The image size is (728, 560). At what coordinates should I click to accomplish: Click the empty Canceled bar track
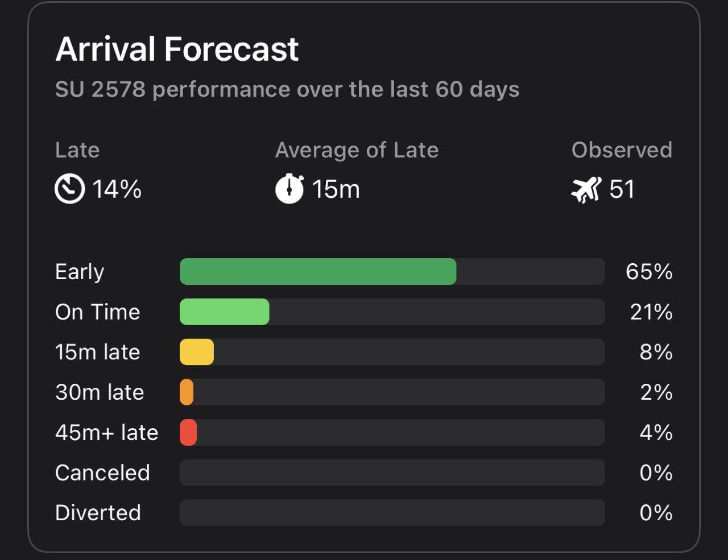392,473
